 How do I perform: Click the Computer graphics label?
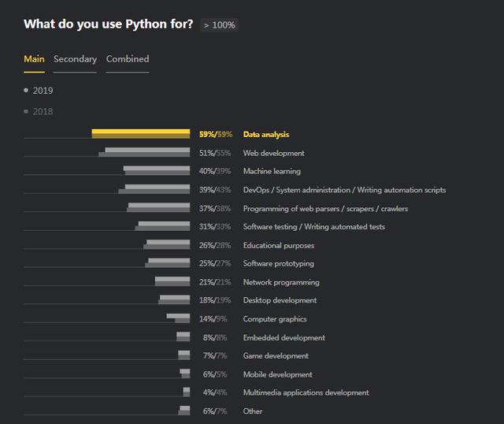(x=275, y=319)
